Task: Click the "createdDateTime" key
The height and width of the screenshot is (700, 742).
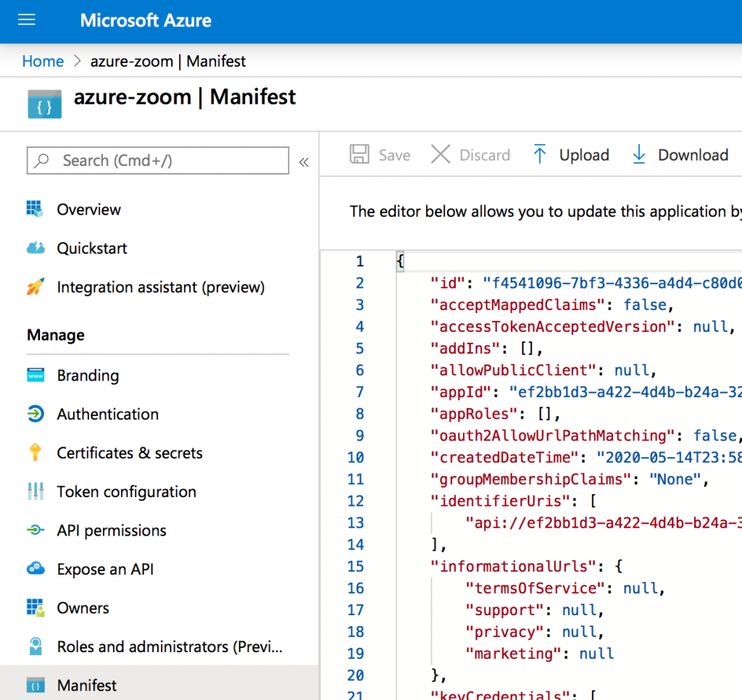Action: point(504,457)
